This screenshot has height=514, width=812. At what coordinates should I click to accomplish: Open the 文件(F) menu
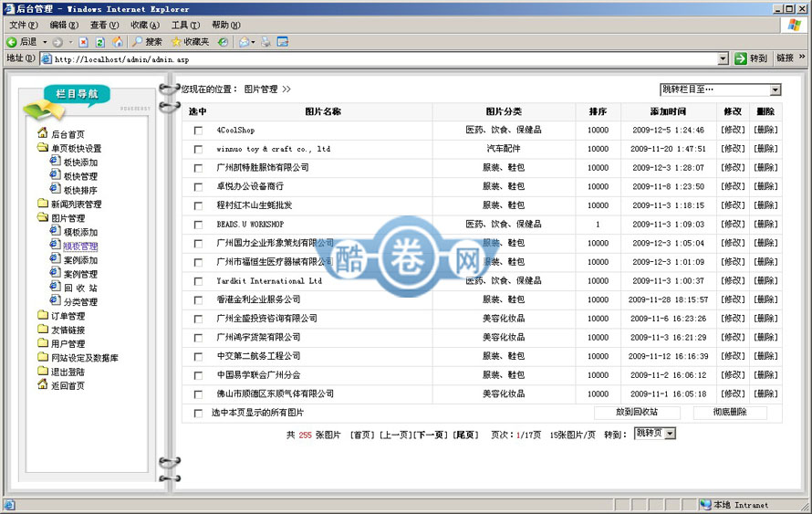pyautogui.click(x=24, y=25)
